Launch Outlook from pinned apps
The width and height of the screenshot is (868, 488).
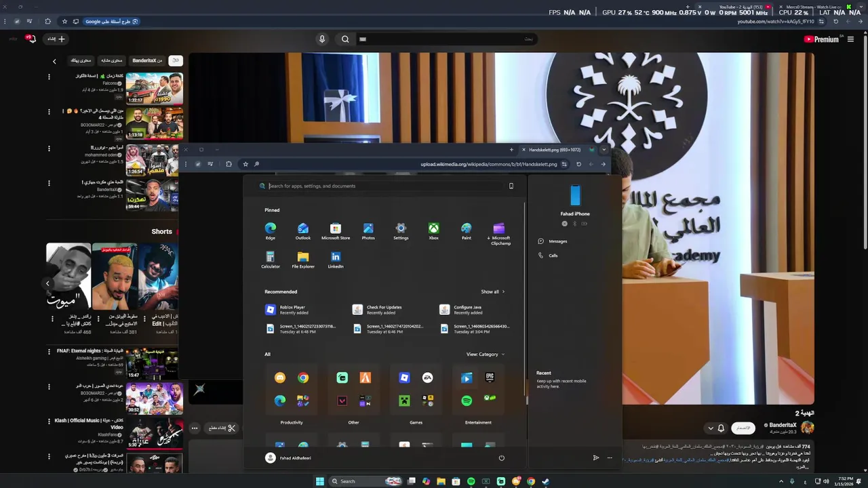[x=303, y=231]
